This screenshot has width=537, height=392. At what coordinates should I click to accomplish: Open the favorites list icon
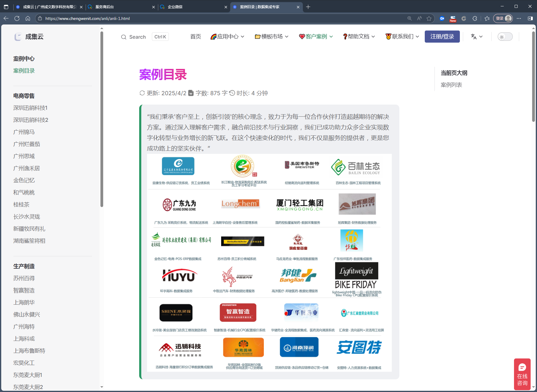(487, 18)
